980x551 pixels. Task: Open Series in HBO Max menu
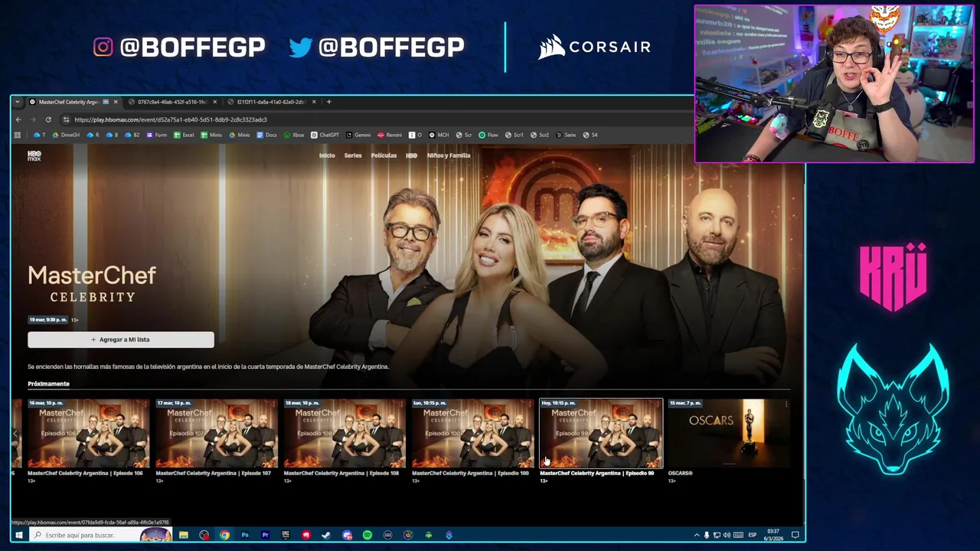point(353,155)
